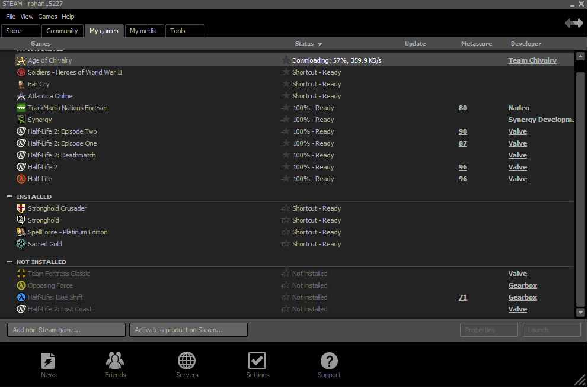Open the File menu

[11, 17]
